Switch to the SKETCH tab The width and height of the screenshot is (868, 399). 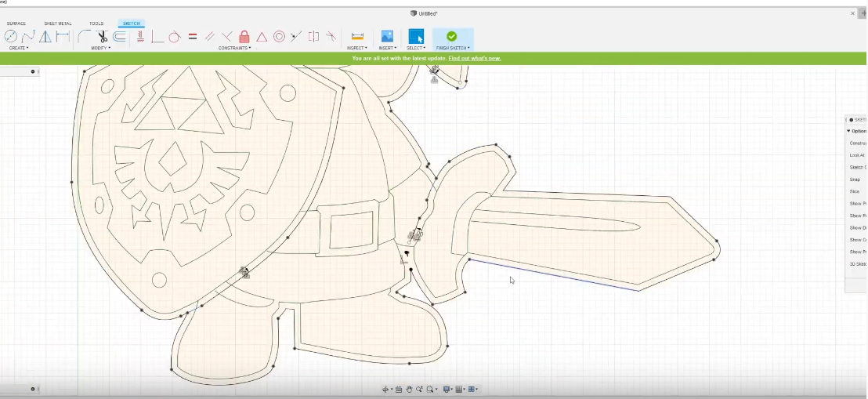coord(131,24)
